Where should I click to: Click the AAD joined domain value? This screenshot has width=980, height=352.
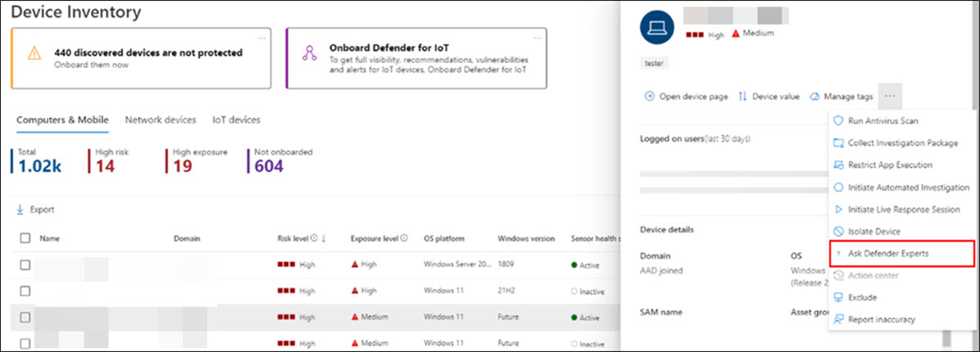(662, 271)
